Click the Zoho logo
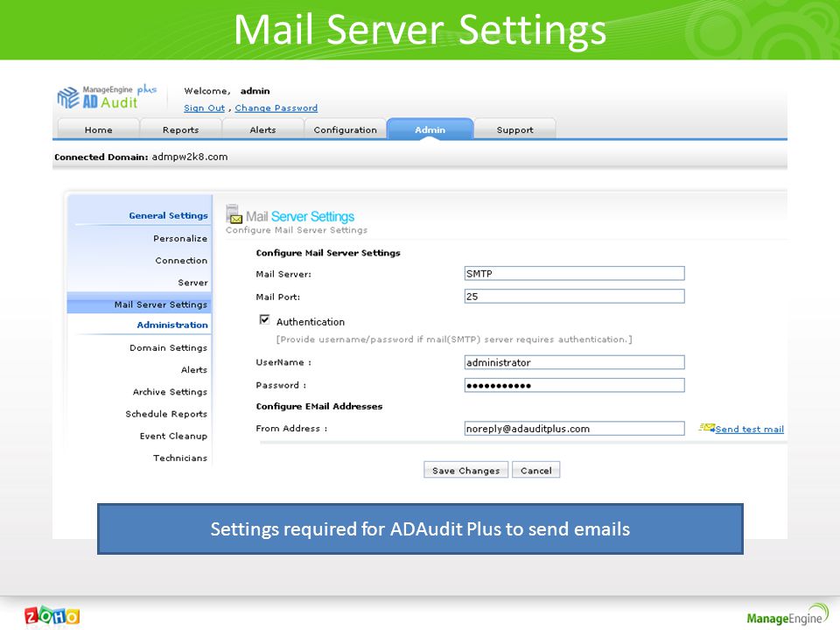 pyautogui.click(x=52, y=616)
